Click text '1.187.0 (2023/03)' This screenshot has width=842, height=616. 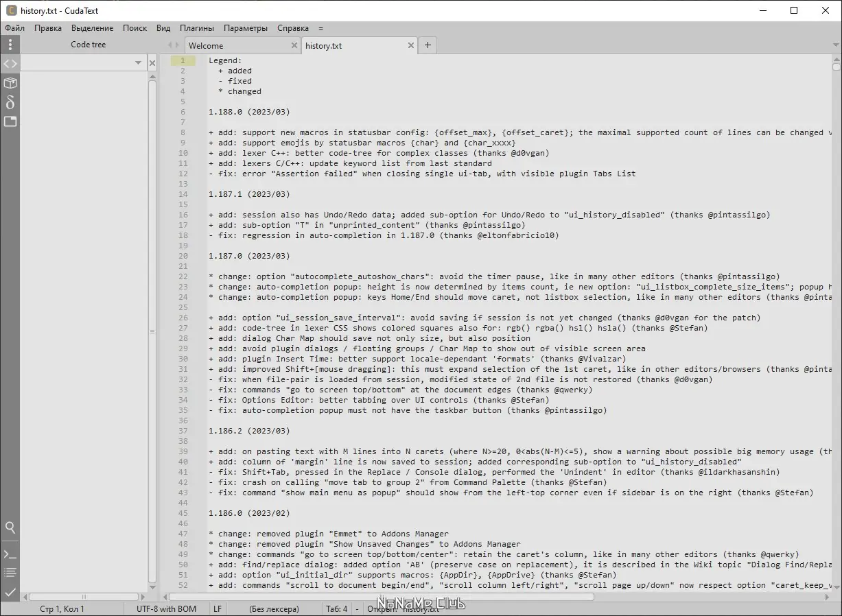pyautogui.click(x=249, y=256)
